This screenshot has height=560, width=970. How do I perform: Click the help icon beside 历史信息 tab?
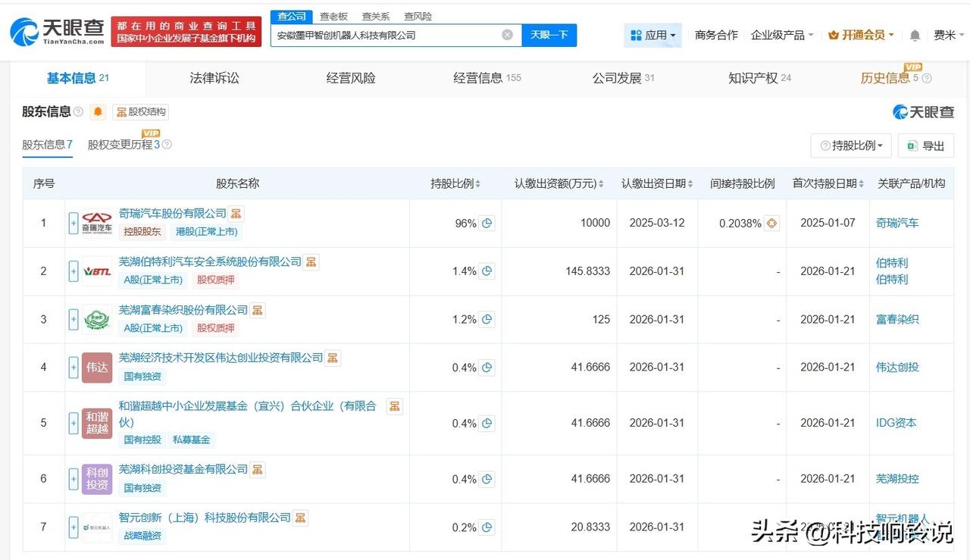click(926, 78)
